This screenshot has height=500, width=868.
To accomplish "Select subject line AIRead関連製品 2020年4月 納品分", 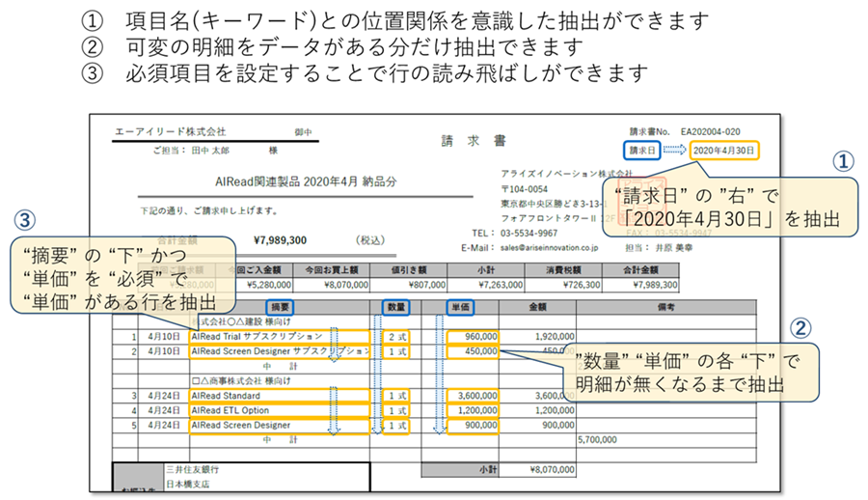I will pos(306,181).
